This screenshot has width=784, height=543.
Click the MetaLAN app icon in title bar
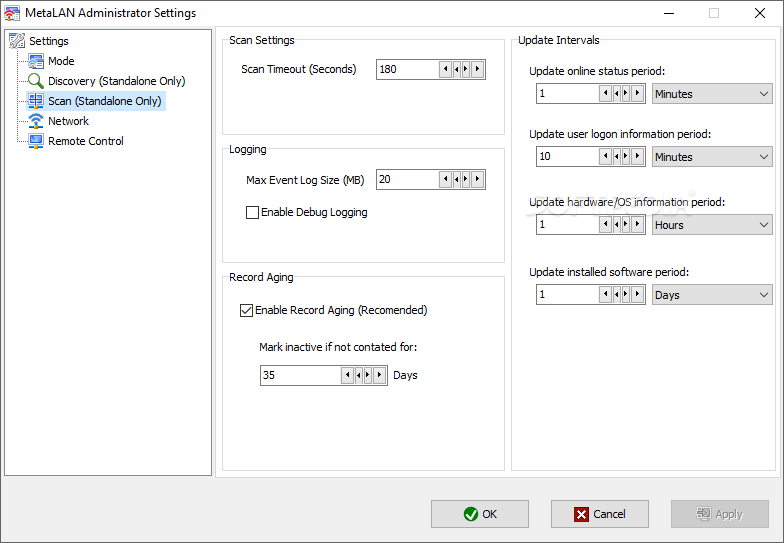point(12,13)
